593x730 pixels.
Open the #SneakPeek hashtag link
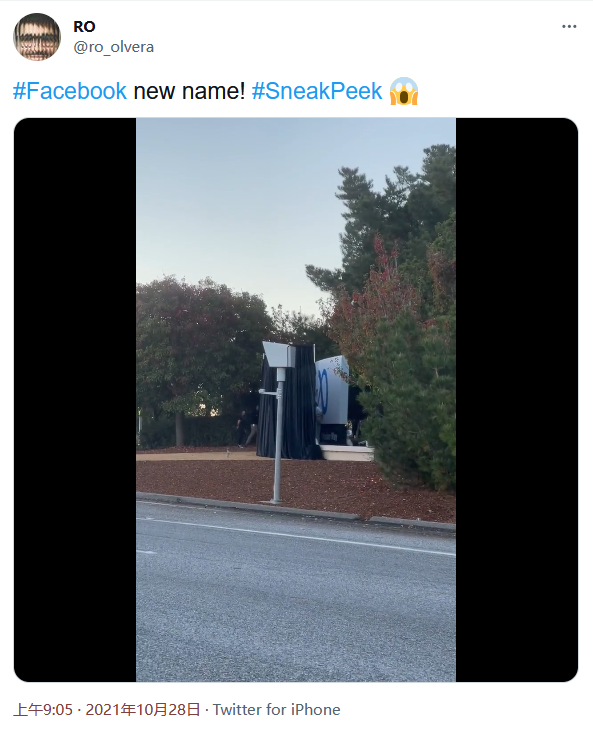[x=317, y=91]
